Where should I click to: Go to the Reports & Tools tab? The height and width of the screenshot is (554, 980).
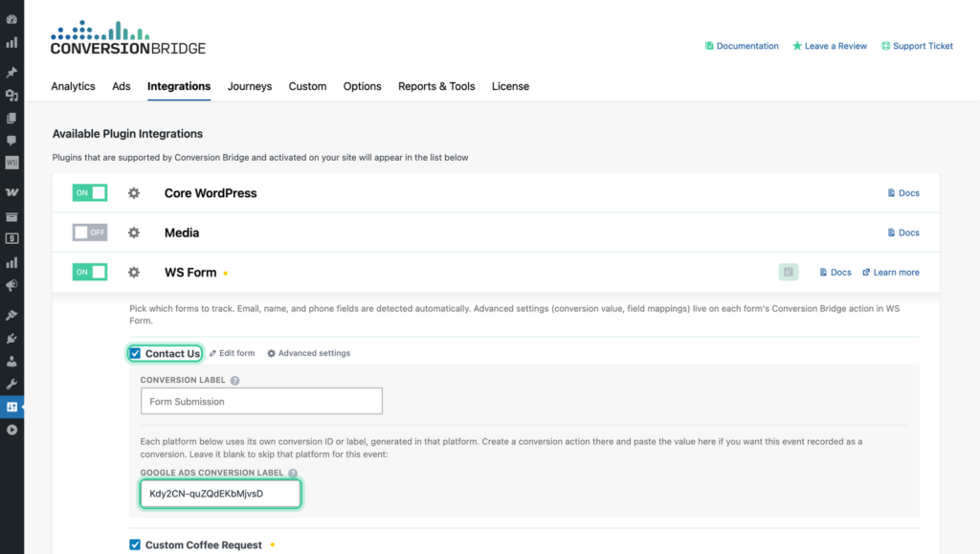tap(436, 86)
